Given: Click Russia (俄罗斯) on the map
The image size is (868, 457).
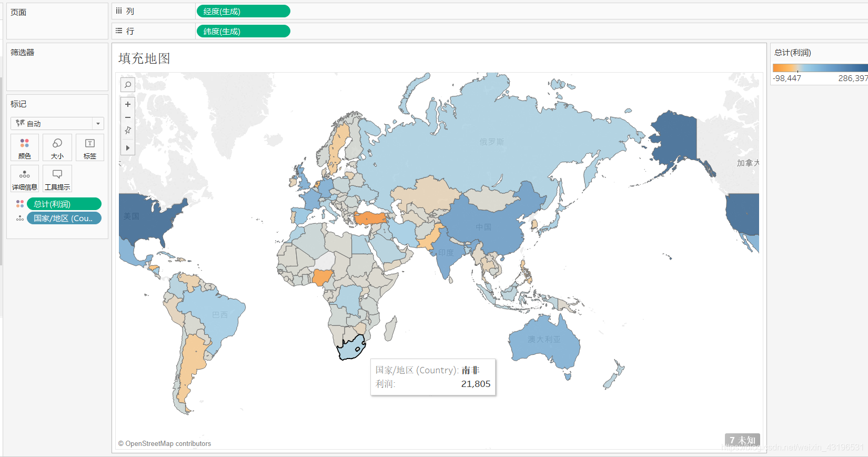Looking at the screenshot, I should click(492, 142).
